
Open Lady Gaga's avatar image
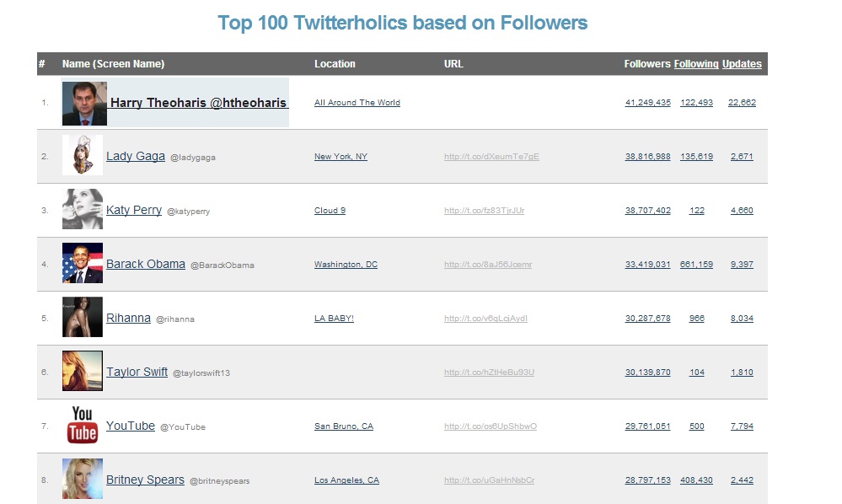(x=83, y=156)
